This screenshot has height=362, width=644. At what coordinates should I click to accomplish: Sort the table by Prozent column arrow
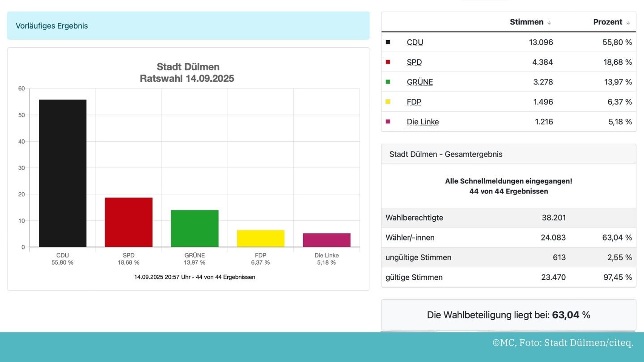(x=628, y=22)
